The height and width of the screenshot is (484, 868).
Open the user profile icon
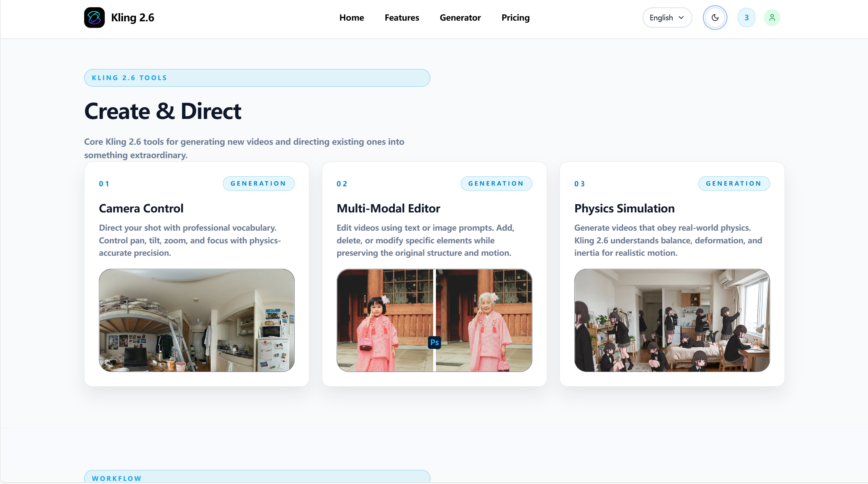[772, 18]
